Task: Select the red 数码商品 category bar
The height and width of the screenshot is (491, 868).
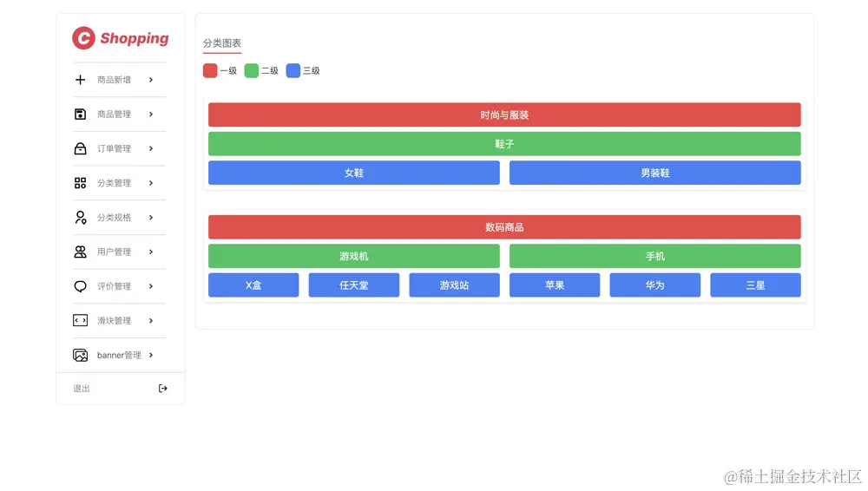Action: click(504, 227)
